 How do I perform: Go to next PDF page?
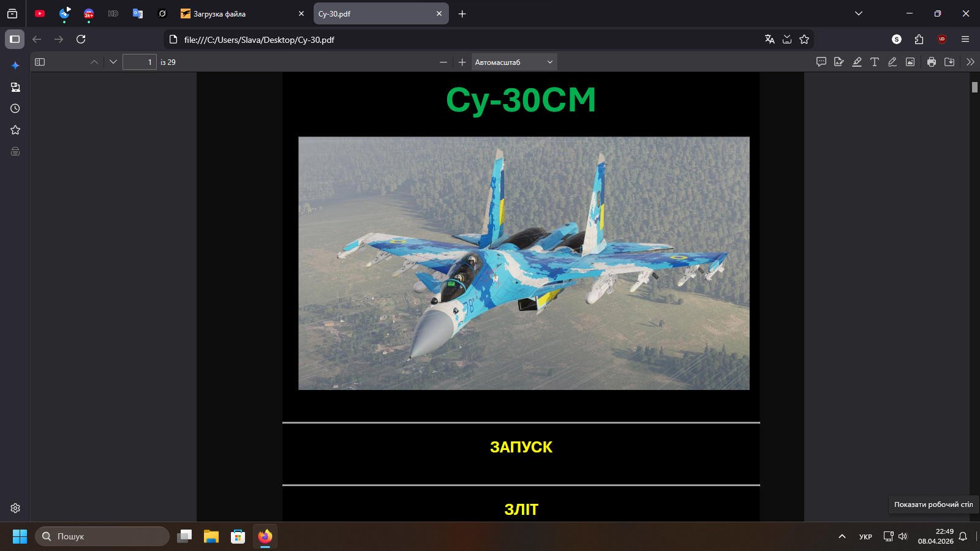113,62
